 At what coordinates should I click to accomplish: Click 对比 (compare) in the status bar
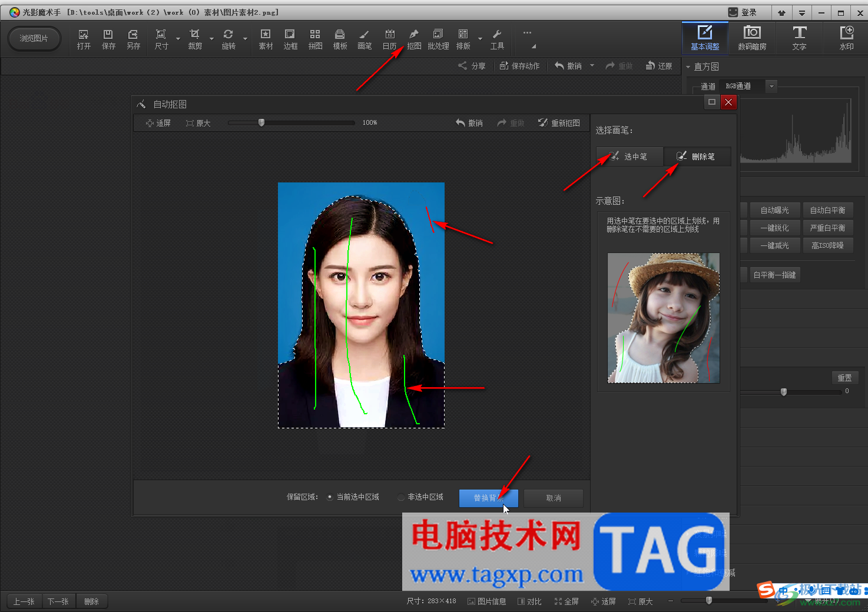529,601
